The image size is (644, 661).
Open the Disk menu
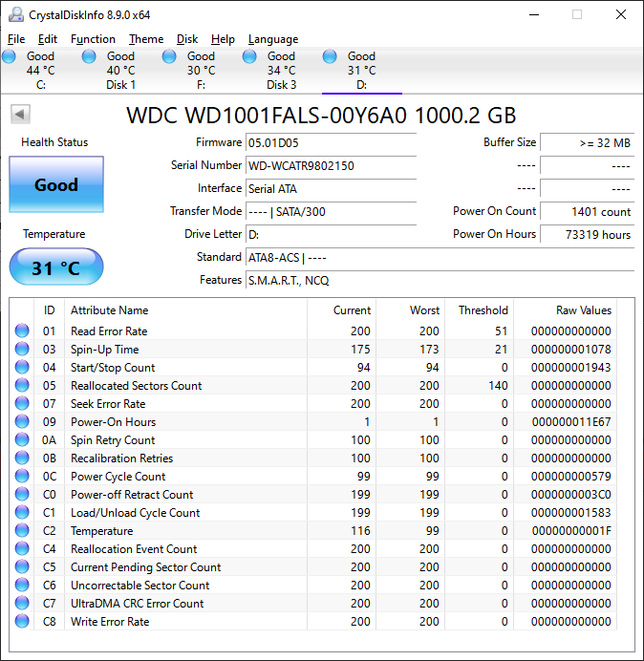pos(187,39)
